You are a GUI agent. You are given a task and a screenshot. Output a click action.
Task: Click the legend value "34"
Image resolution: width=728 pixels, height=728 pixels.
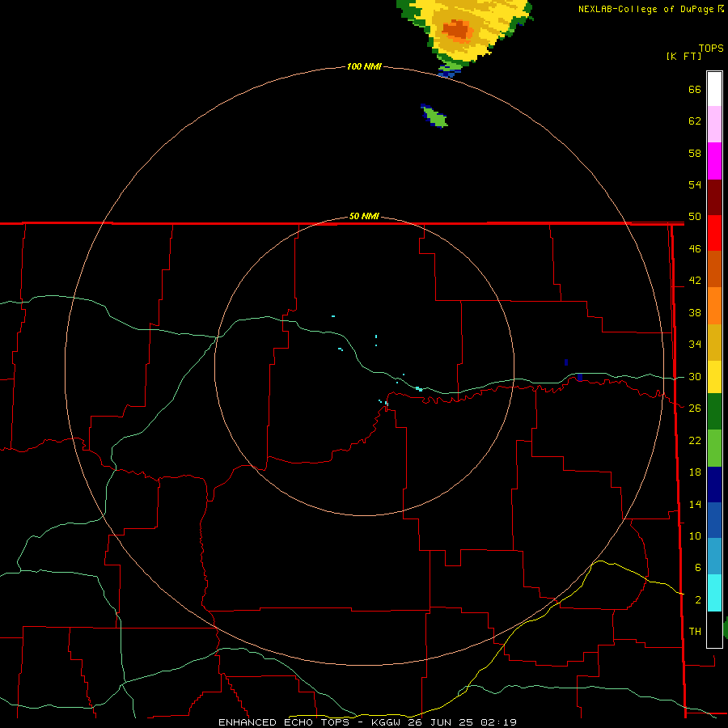[x=695, y=345]
